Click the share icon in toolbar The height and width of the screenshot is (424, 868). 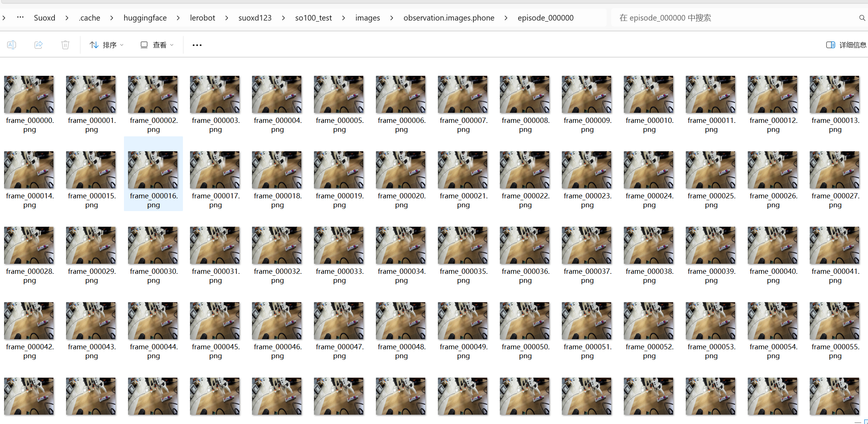point(38,45)
